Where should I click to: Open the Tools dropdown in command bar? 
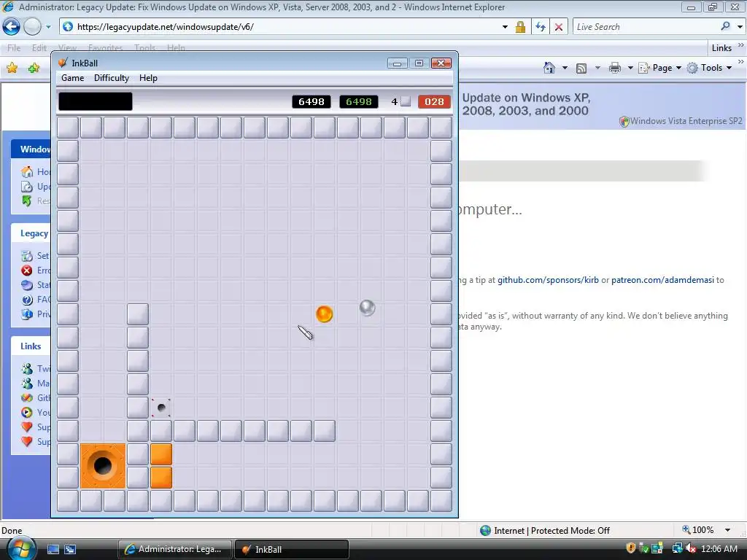709,68
